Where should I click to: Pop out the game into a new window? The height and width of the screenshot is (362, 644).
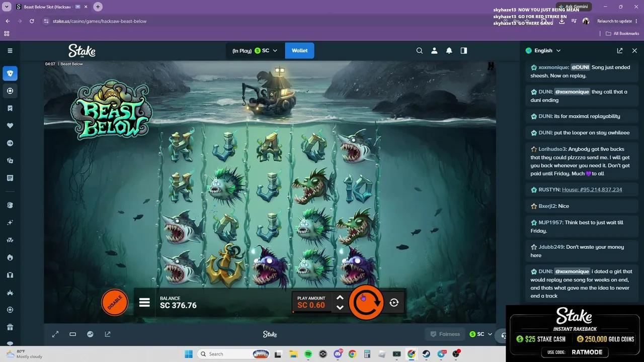click(107, 334)
